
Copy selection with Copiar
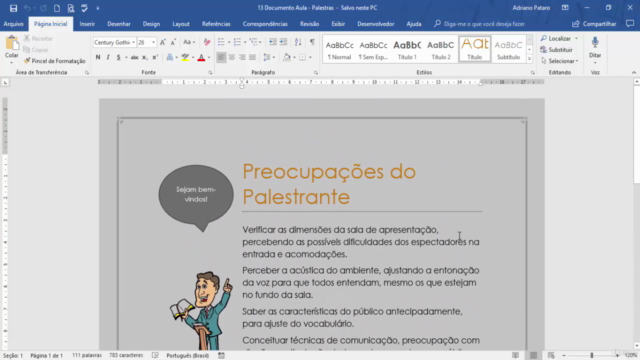pyautogui.click(x=36, y=50)
